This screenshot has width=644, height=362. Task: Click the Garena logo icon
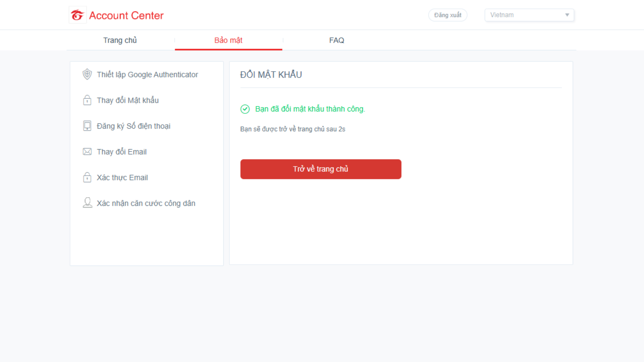click(x=77, y=15)
